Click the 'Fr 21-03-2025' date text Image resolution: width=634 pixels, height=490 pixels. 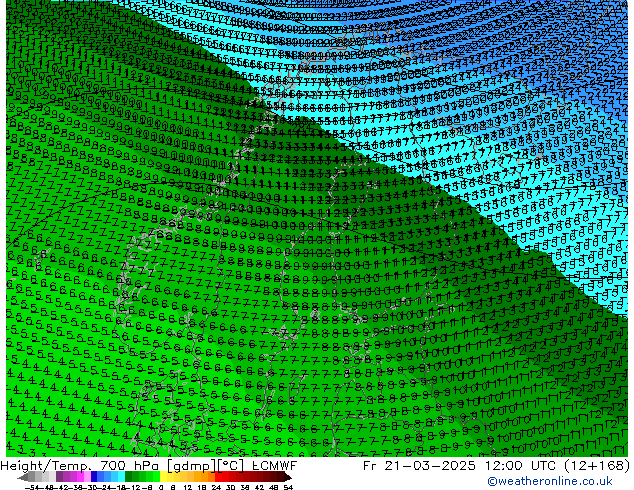(x=419, y=466)
